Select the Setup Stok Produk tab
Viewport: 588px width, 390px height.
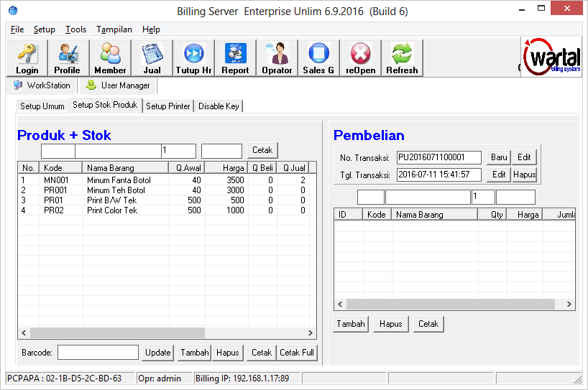click(x=105, y=105)
